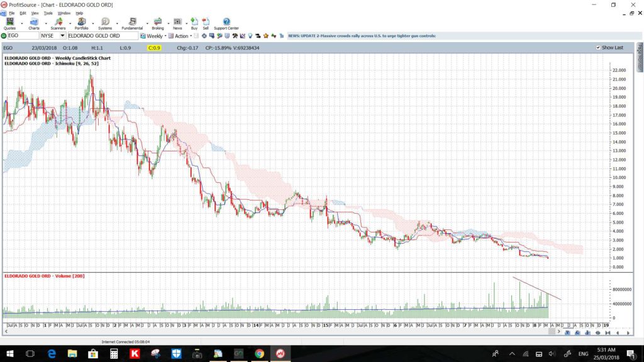Toggle the Show Last checkbox

[598, 48]
